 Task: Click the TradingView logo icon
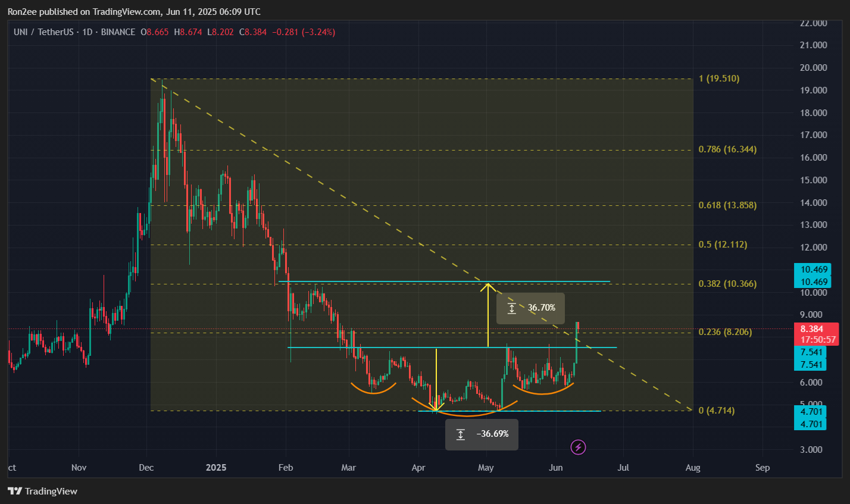[15, 491]
